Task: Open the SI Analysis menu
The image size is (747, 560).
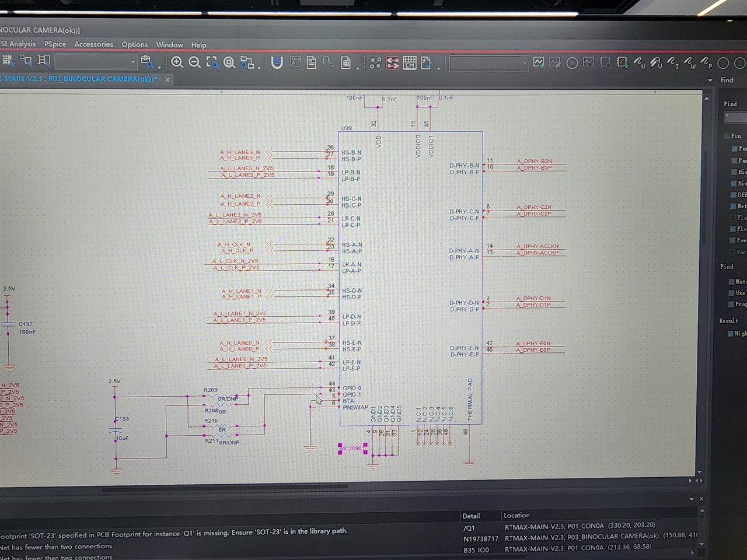Action: (18, 44)
